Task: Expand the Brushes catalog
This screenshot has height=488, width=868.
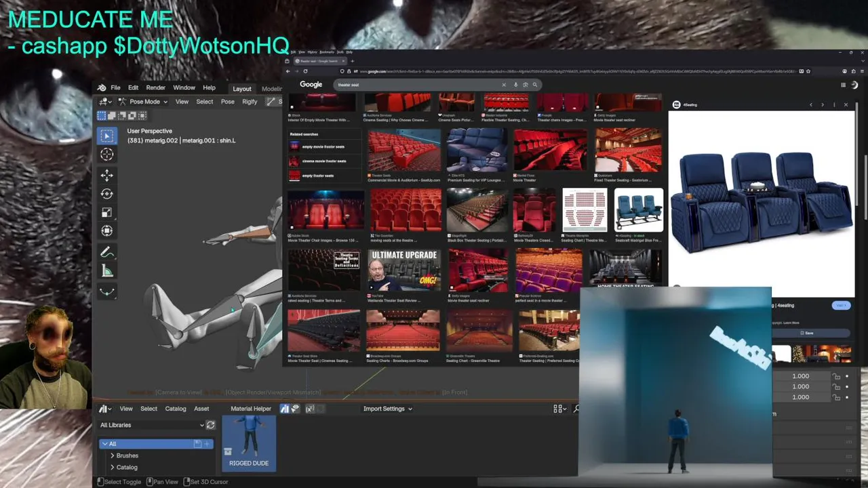Action: click(x=113, y=455)
